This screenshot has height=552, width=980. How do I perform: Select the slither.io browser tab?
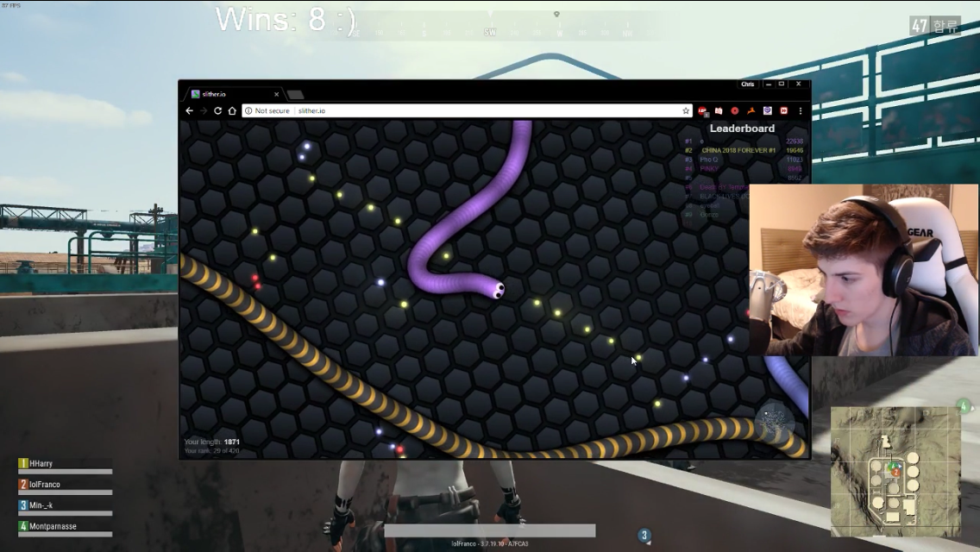(x=235, y=94)
